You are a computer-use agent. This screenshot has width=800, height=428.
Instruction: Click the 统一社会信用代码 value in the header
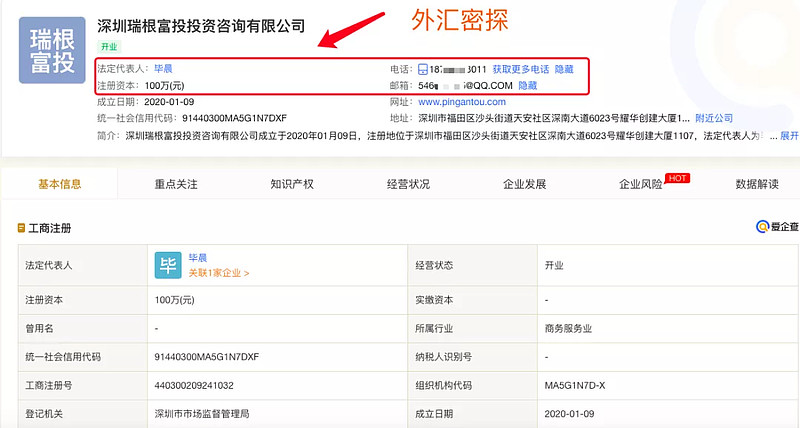pos(235,118)
